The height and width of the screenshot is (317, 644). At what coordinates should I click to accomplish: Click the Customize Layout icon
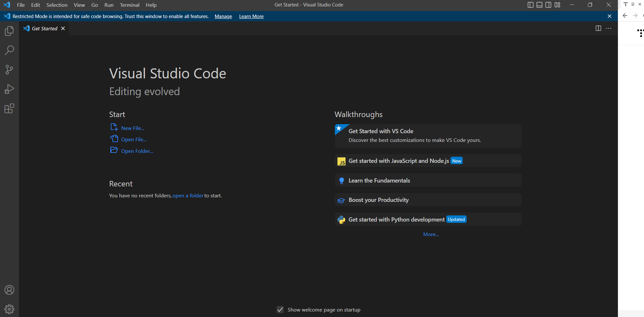click(557, 5)
